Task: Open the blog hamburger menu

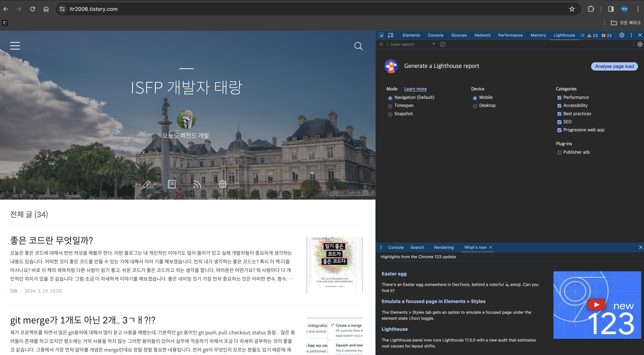Action: [x=15, y=46]
